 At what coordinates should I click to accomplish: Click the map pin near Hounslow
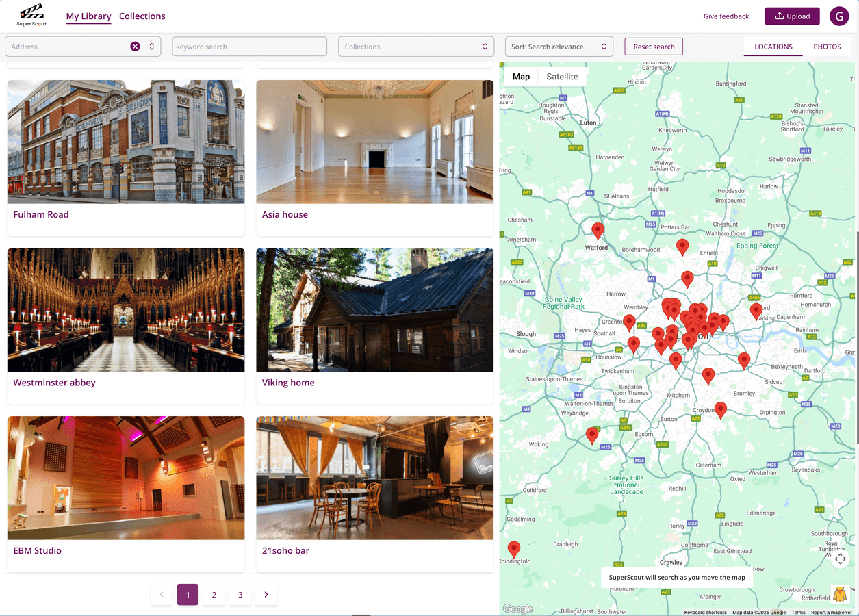(634, 345)
